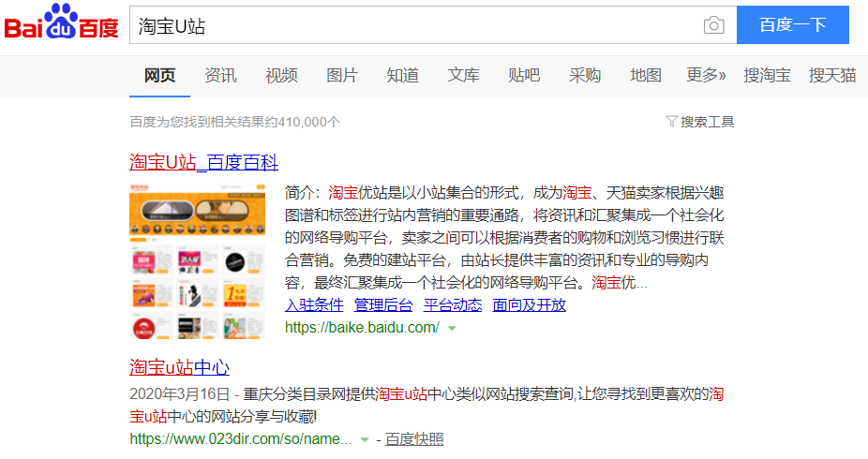Open 平台动态 sublink

[x=452, y=305]
